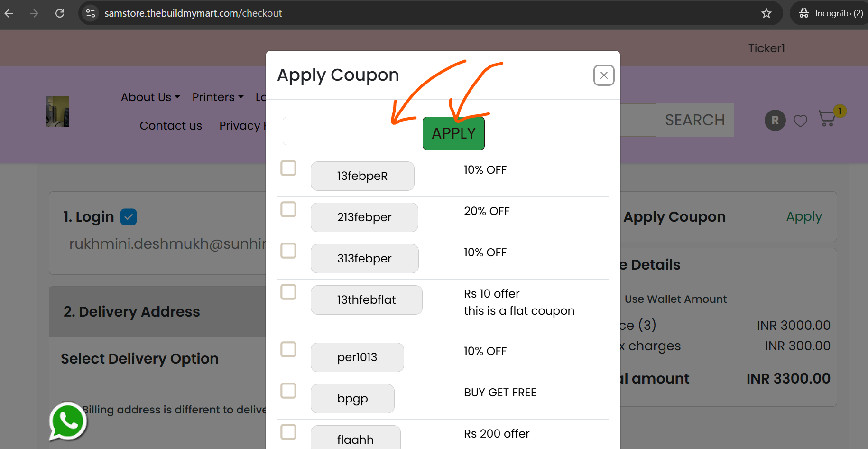View site information icon in the address bar
The width and height of the screenshot is (868, 449).
click(91, 13)
